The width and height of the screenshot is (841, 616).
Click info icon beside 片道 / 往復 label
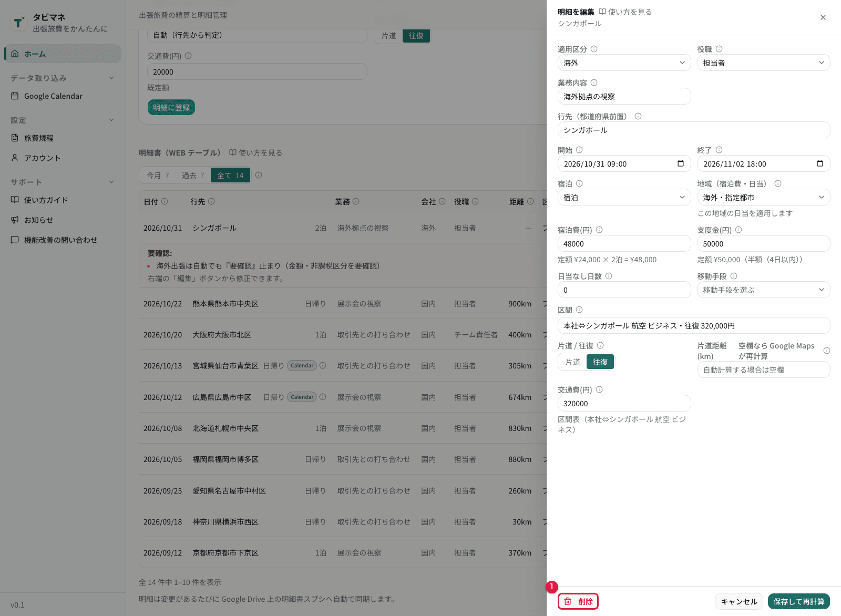[x=600, y=345]
